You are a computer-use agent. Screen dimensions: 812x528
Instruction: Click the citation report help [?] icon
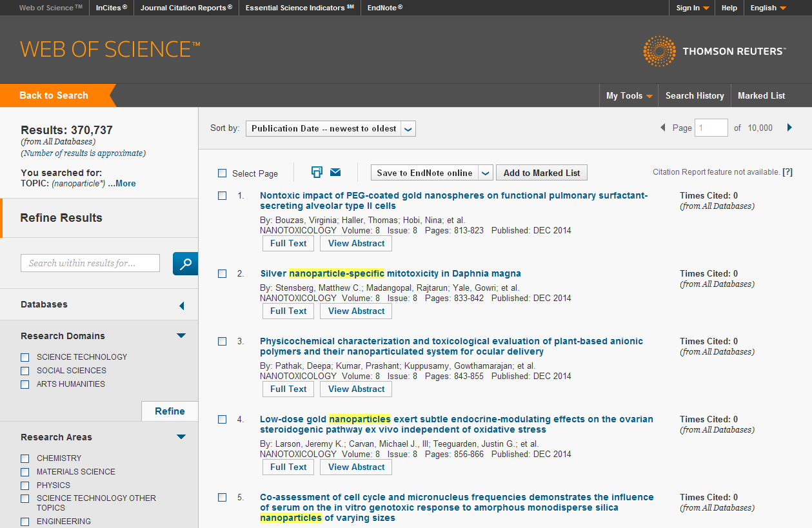[787, 172]
